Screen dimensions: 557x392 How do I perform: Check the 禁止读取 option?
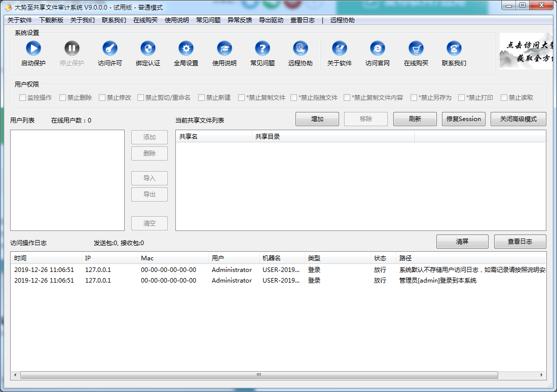coord(504,98)
